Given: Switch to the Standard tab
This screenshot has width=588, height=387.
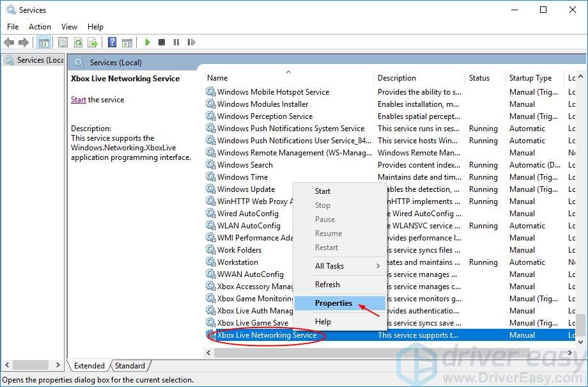Looking at the screenshot, I should pyautogui.click(x=130, y=366).
